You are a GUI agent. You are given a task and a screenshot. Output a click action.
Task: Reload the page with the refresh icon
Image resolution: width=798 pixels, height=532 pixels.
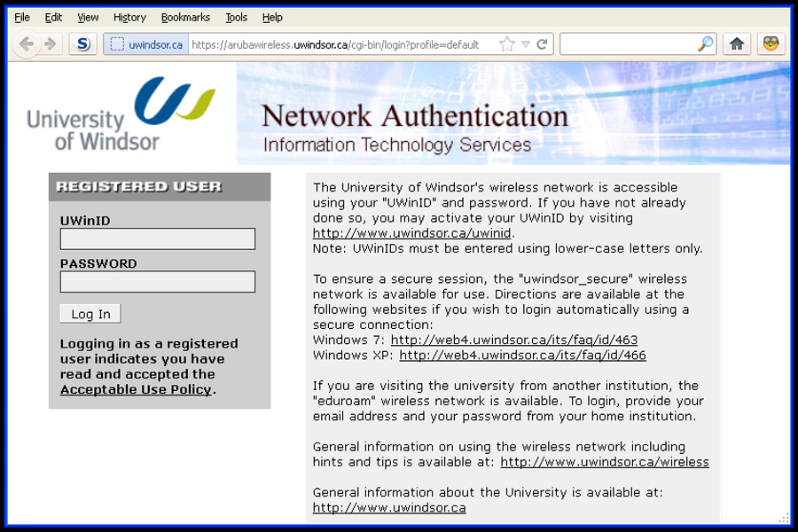[x=542, y=44]
